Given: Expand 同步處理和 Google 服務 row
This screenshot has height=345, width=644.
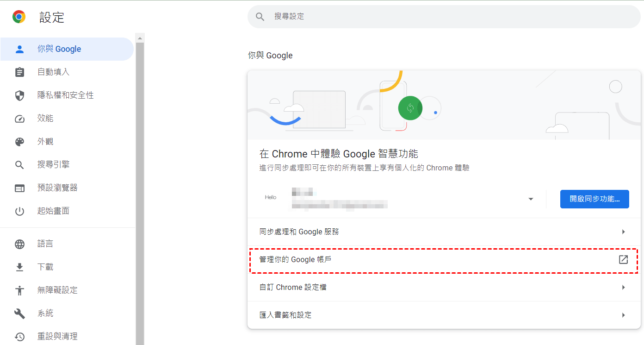Looking at the screenshot, I should (x=444, y=232).
